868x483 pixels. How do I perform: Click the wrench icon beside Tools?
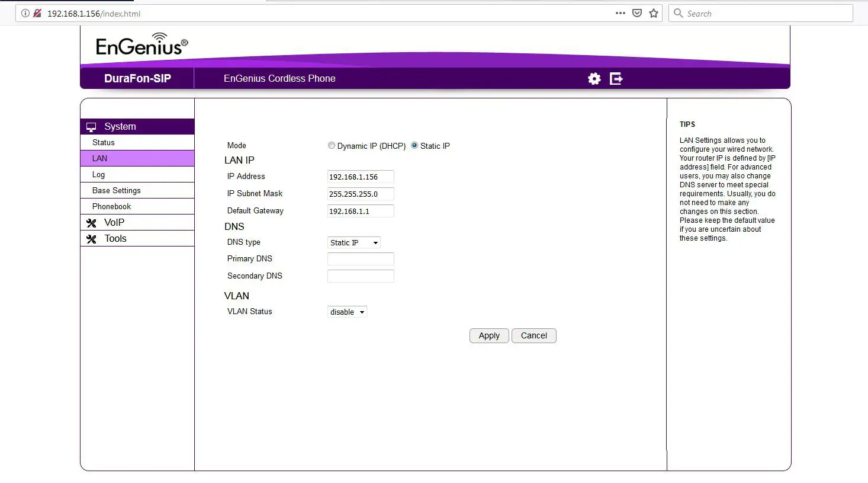pos(92,238)
